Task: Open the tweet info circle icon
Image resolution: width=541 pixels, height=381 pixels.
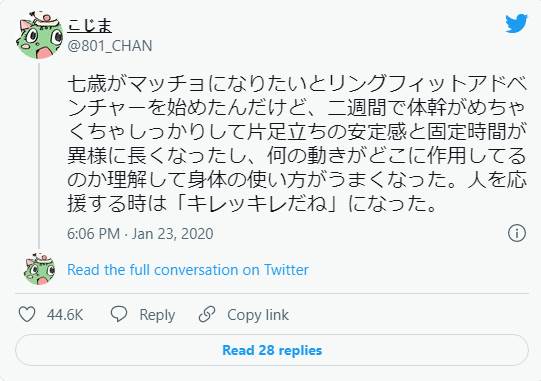Action: click(517, 233)
